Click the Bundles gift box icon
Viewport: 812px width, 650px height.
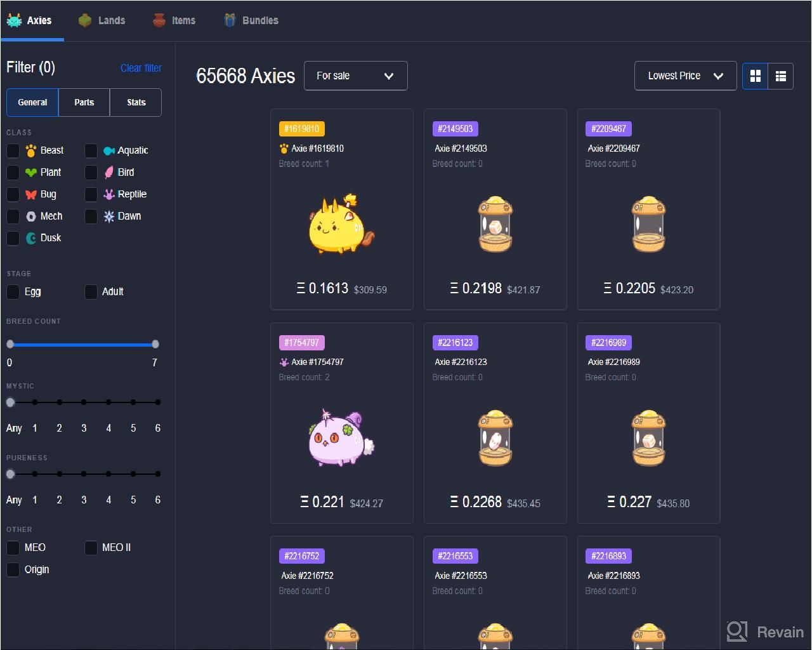tap(230, 20)
